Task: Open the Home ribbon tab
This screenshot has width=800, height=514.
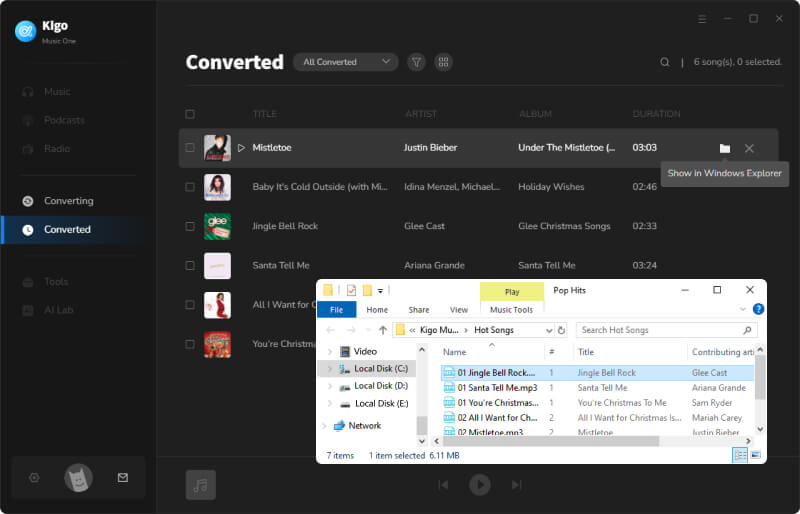Action: (377, 310)
